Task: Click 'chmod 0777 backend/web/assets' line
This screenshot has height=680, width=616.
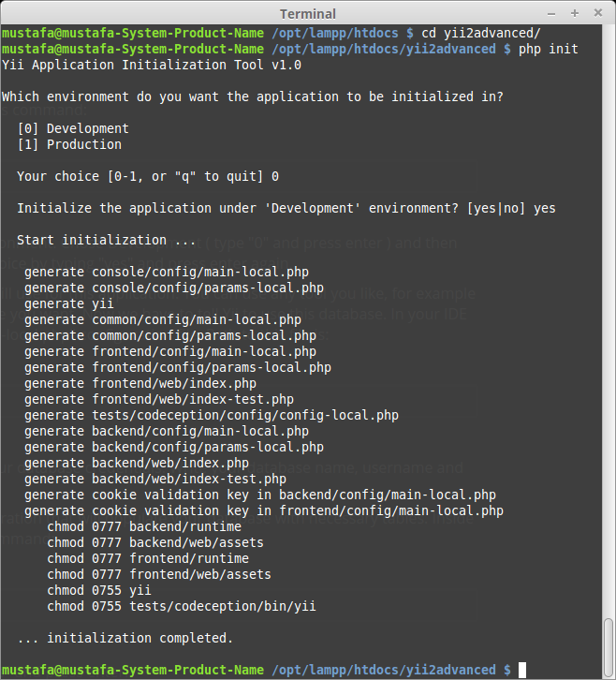Action: (155, 542)
